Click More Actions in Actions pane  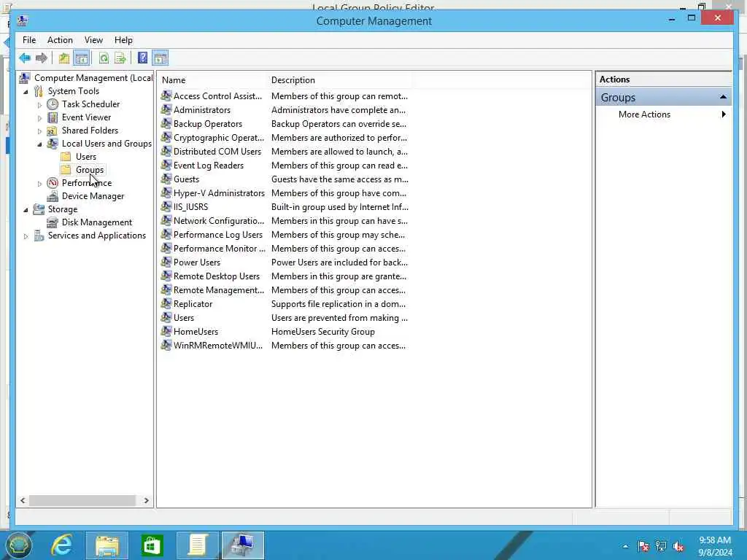[x=644, y=114]
